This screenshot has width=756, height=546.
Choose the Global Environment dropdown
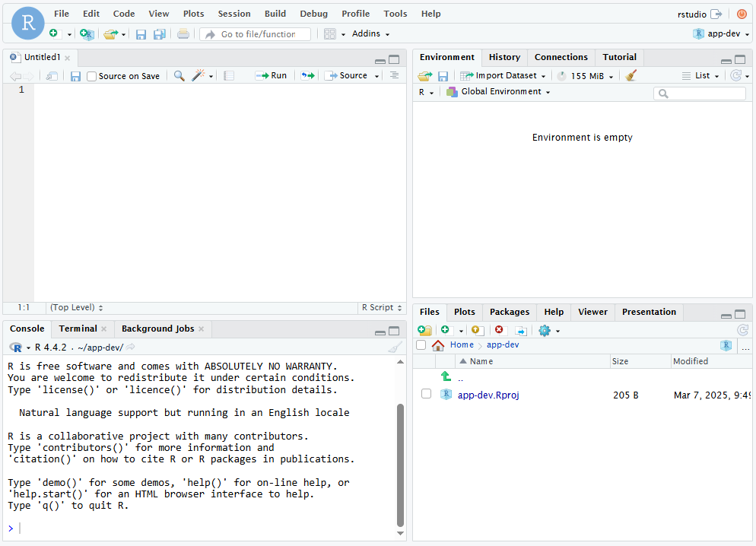[x=498, y=91]
